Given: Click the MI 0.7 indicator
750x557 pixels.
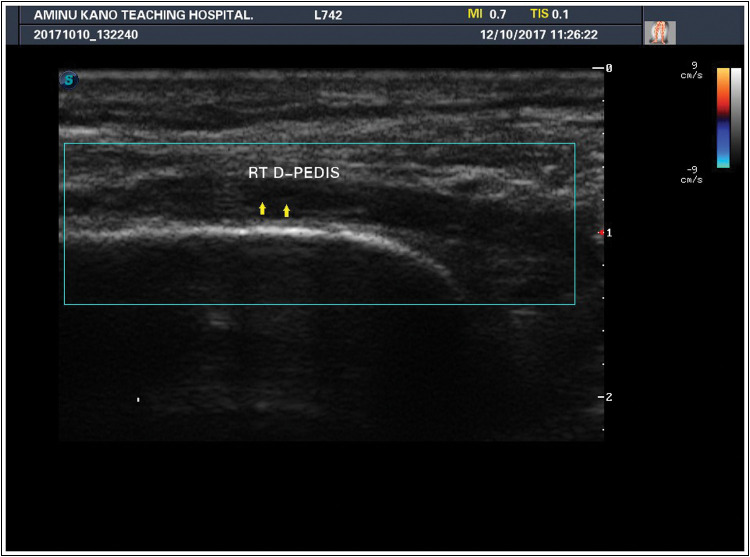Looking at the screenshot, I should pyautogui.click(x=486, y=16).
